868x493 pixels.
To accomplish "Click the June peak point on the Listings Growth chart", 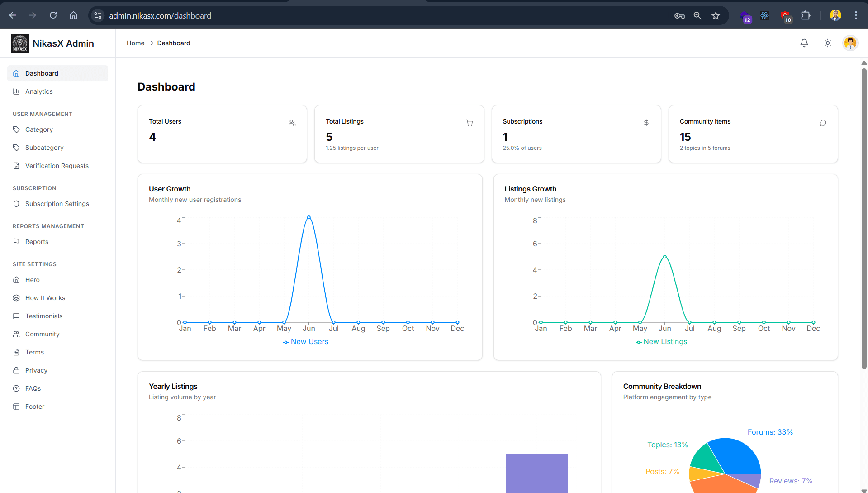I will coord(665,257).
